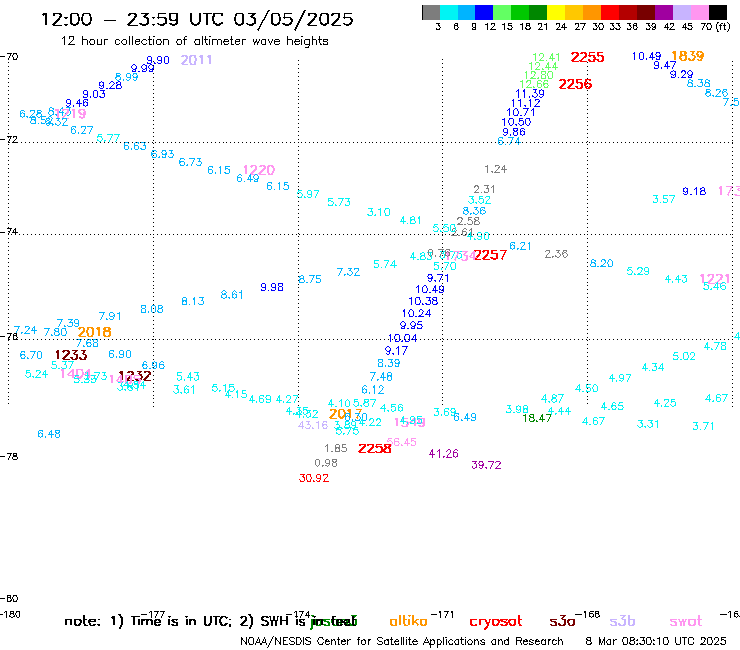Click the red time label 2258
The image size is (740, 650).
point(374,448)
